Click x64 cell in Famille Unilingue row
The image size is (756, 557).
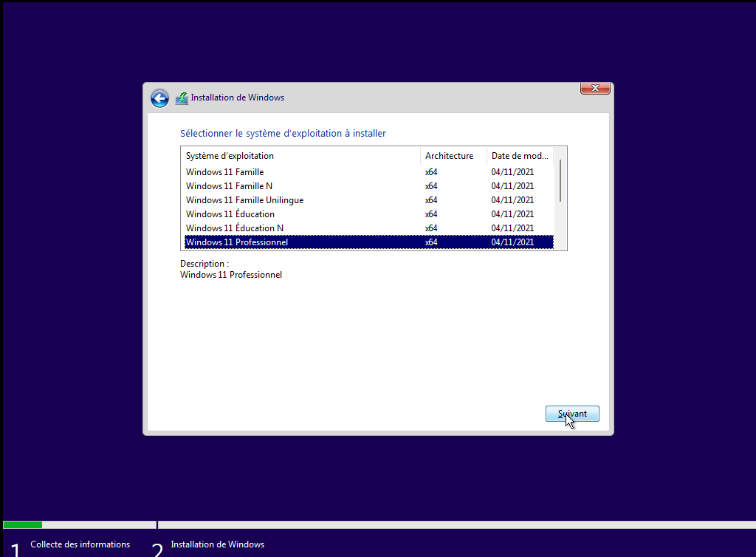tap(431, 200)
